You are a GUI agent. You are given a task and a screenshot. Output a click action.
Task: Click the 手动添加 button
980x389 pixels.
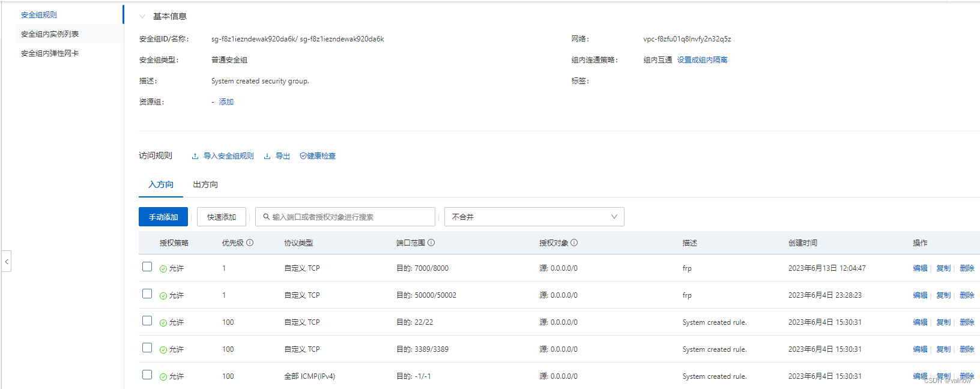[x=163, y=217]
